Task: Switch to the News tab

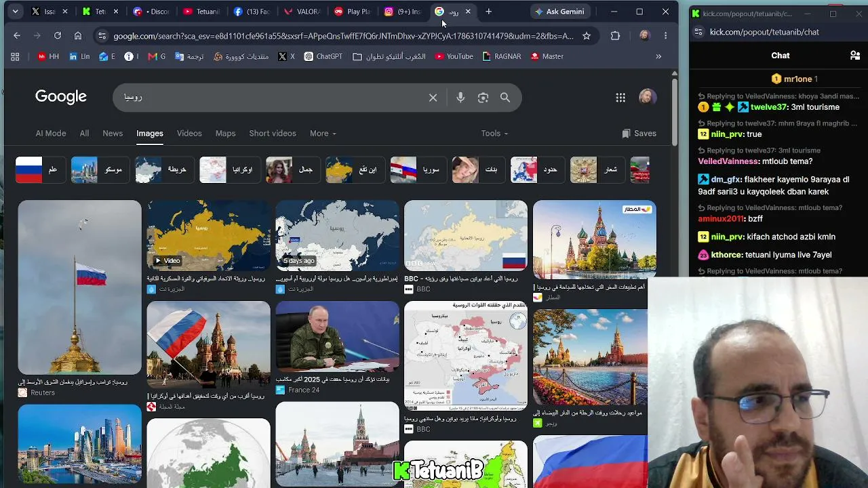Action: [113, 134]
